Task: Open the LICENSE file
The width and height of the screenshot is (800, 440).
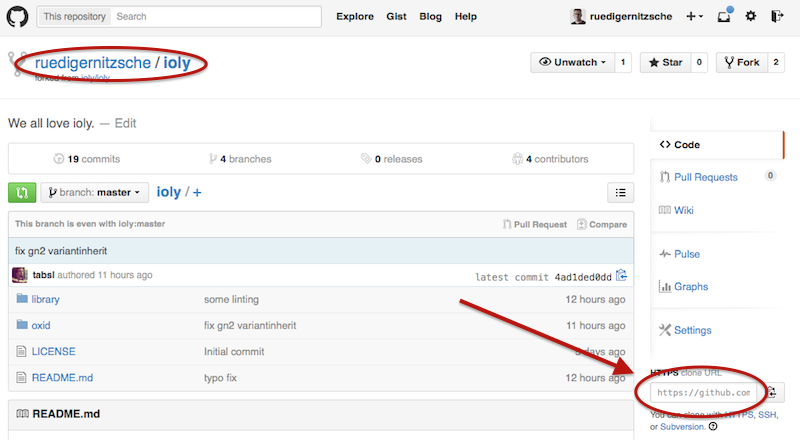Action: pos(54,351)
